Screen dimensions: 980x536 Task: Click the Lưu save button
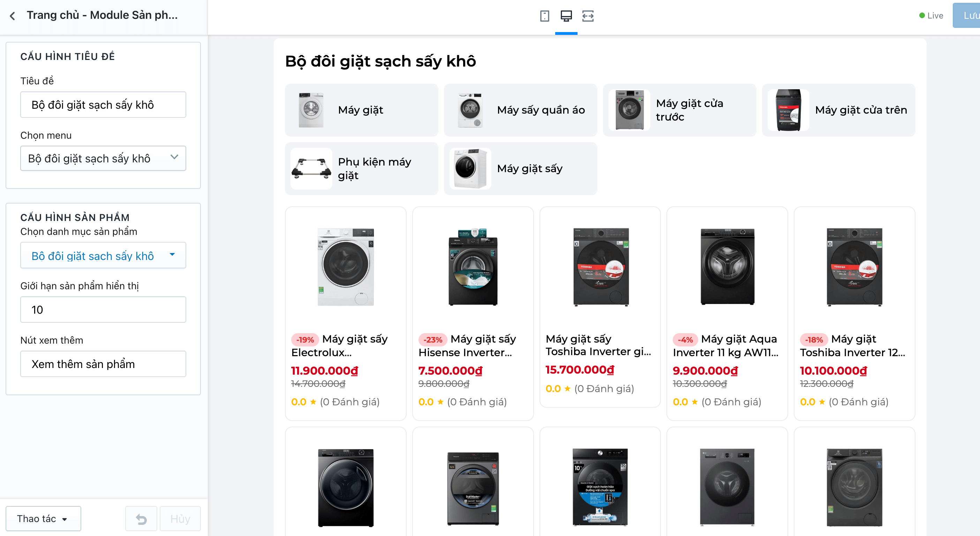[x=967, y=16]
